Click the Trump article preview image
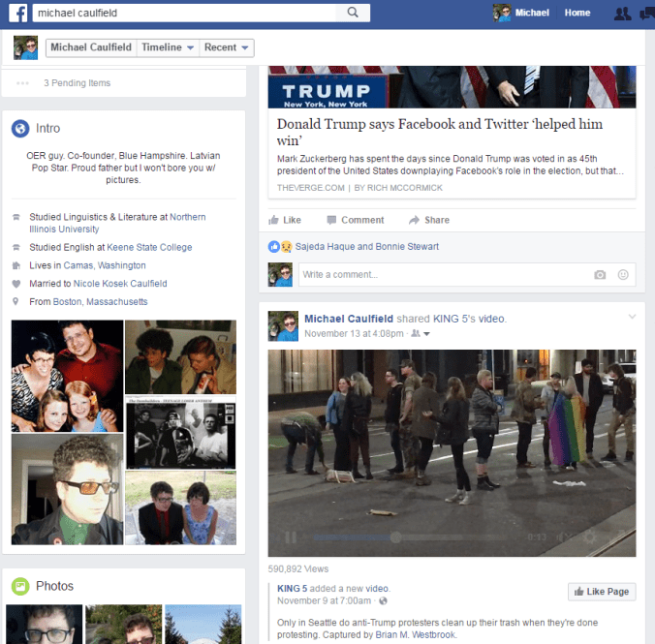Screen dimensions: 655x644 coord(452,87)
